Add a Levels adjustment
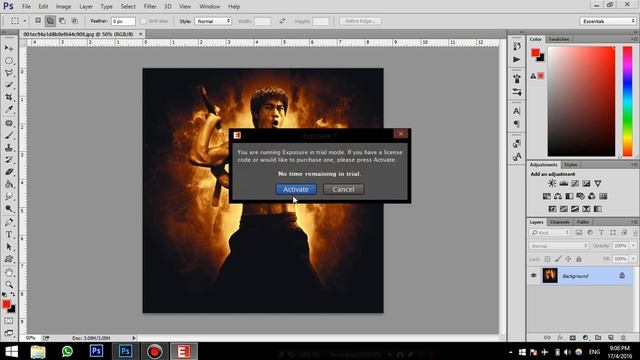 click(564, 183)
